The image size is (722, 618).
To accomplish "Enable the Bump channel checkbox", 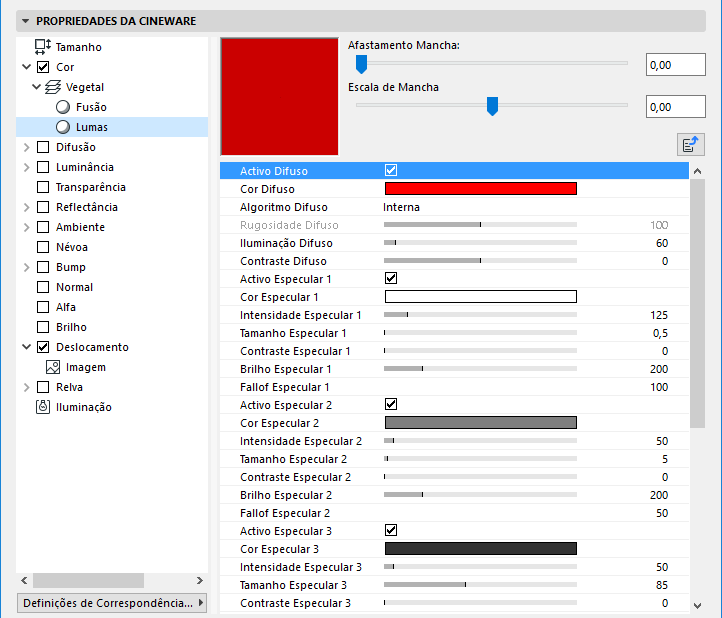I will pos(43,267).
